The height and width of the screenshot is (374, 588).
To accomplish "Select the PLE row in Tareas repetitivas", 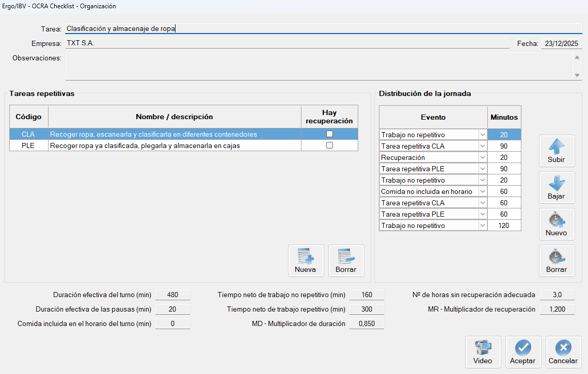I will (155, 145).
